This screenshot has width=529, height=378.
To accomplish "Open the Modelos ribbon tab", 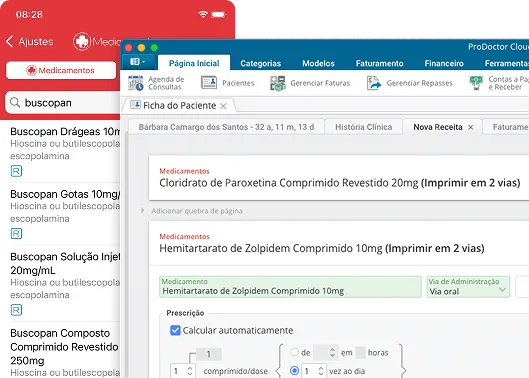I will tap(318, 63).
